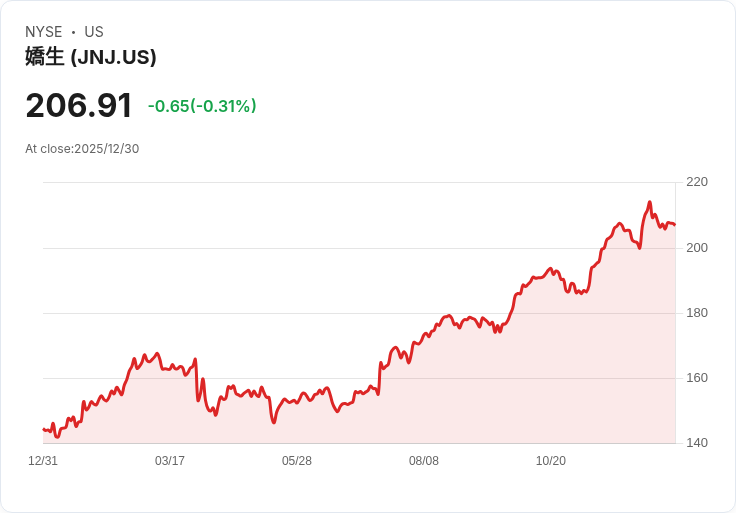
Task: Click the highest peak of the price line
Action: [650, 202]
